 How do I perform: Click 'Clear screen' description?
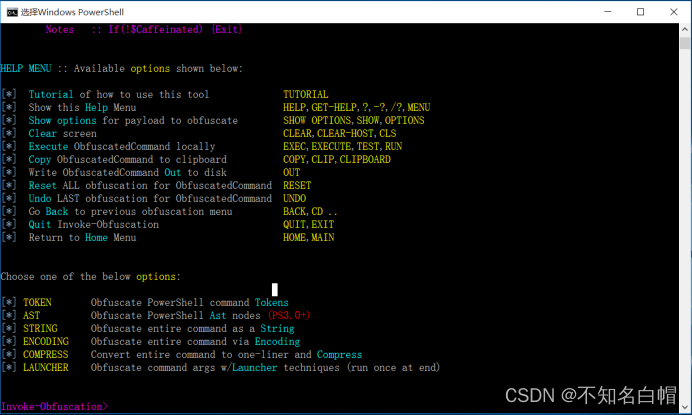(x=62, y=133)
